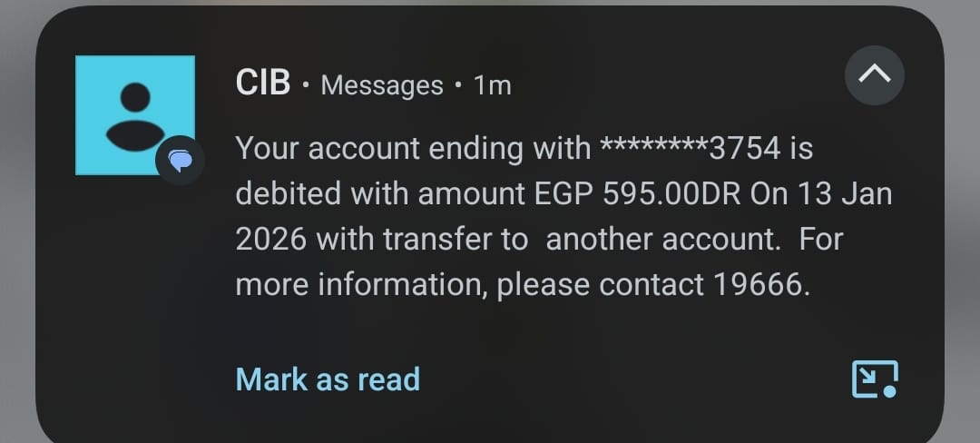Screen dimensions: 980x443
Task: Open the conversation bubble icon at bottom-right
Action: click(875, 379)
